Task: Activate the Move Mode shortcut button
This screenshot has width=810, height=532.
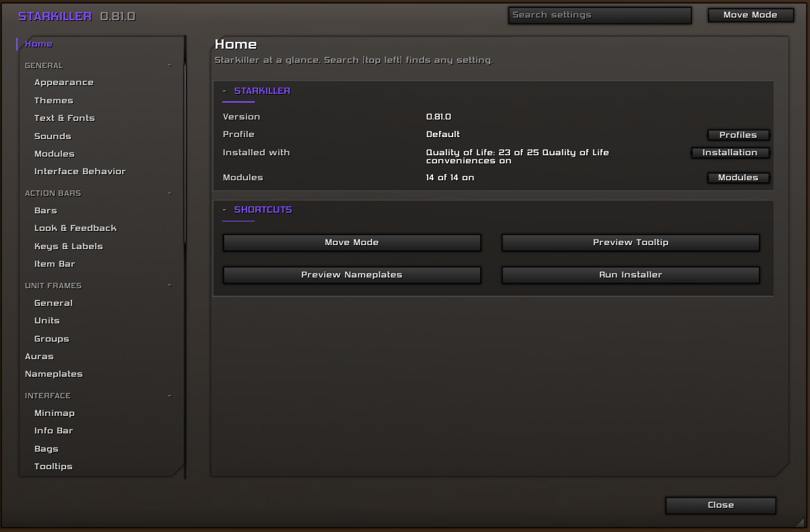Action: click(x=352, y=242)
